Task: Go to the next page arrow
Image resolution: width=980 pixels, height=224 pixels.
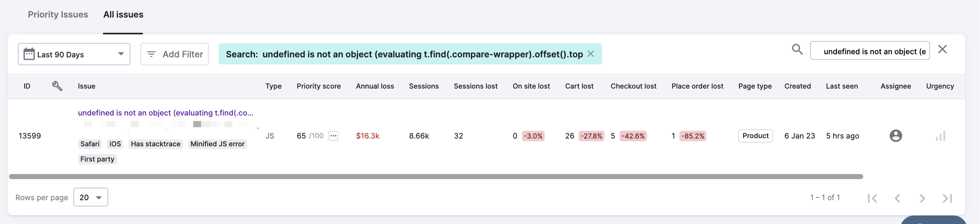Action: [x=922, y=198]
